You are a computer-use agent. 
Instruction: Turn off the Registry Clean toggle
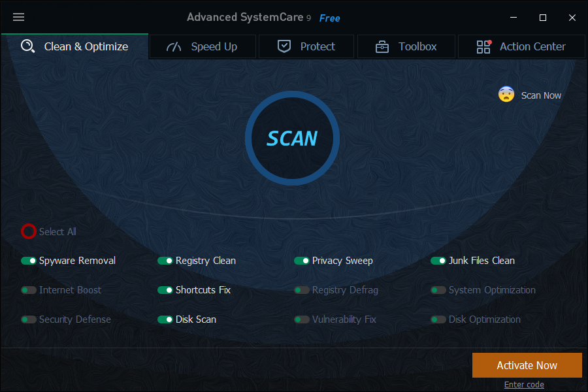coord(165,261)
